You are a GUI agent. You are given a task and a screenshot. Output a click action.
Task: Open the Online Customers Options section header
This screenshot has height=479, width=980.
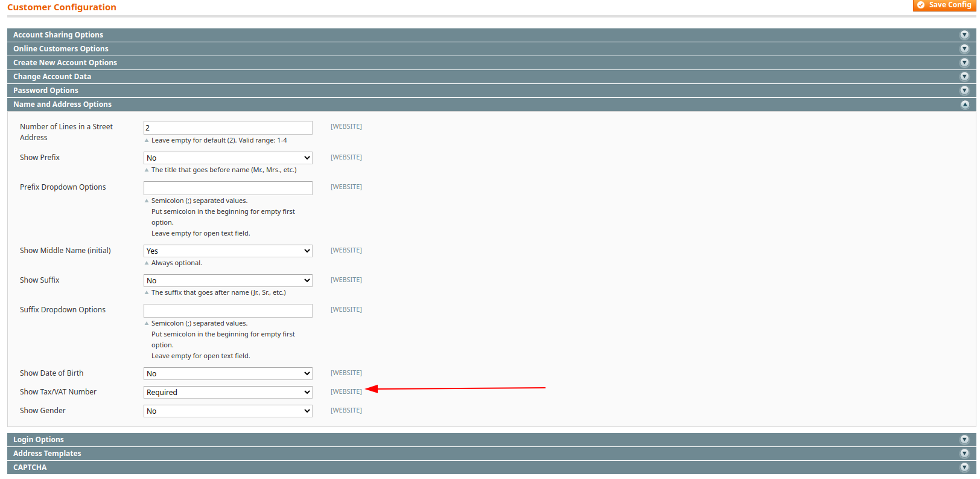tap(491, 49)
